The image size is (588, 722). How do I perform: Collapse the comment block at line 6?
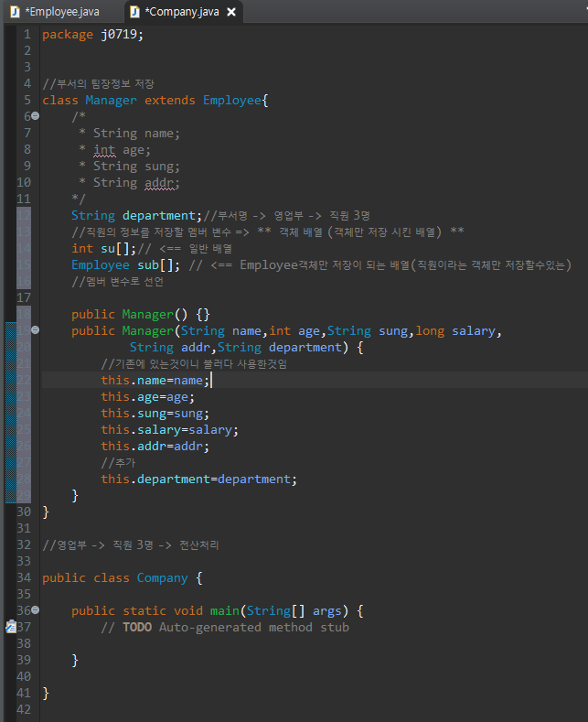tap(36, 116)
